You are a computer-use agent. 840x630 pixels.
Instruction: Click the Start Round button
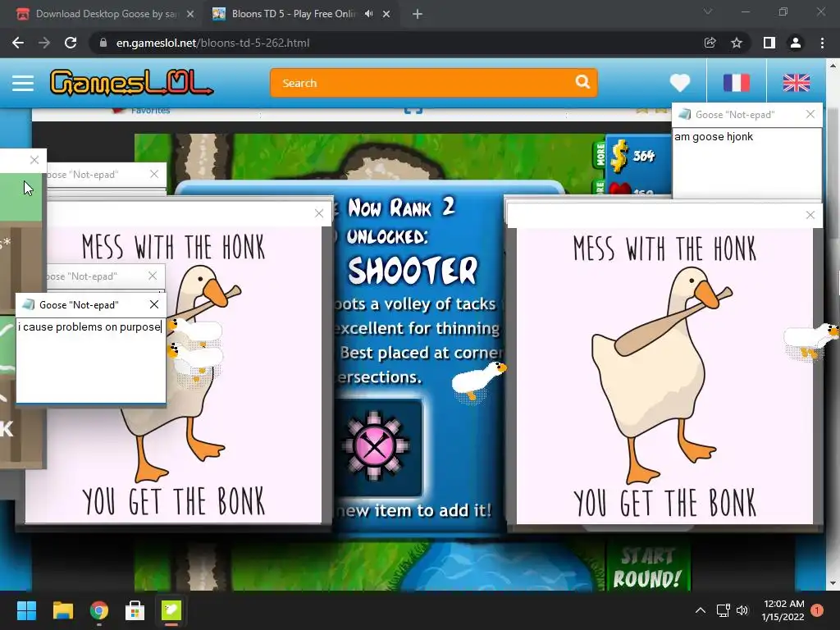click(647, 568)
